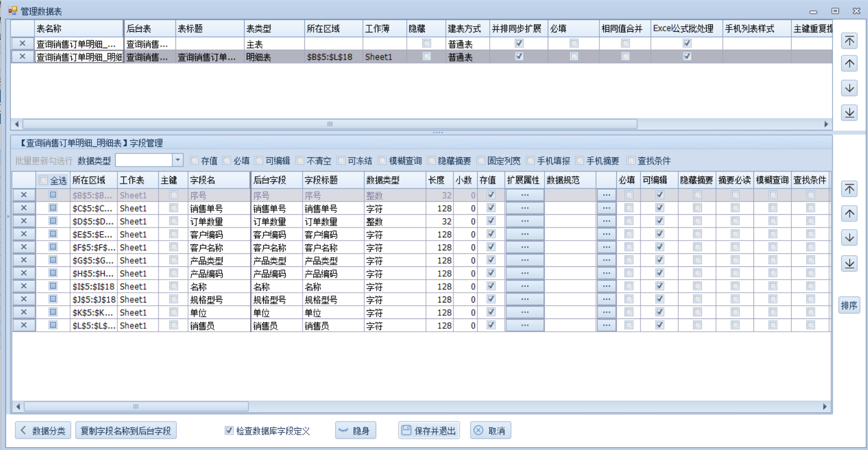
Task: Toggle the 检查数据库字段定义 checkbox
Action: (x=229, y=431)
